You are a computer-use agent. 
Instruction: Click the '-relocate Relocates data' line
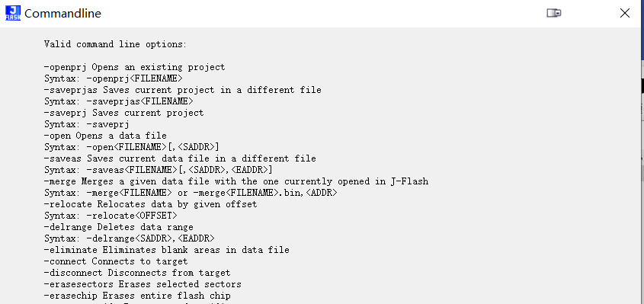[x=151, y=204]
